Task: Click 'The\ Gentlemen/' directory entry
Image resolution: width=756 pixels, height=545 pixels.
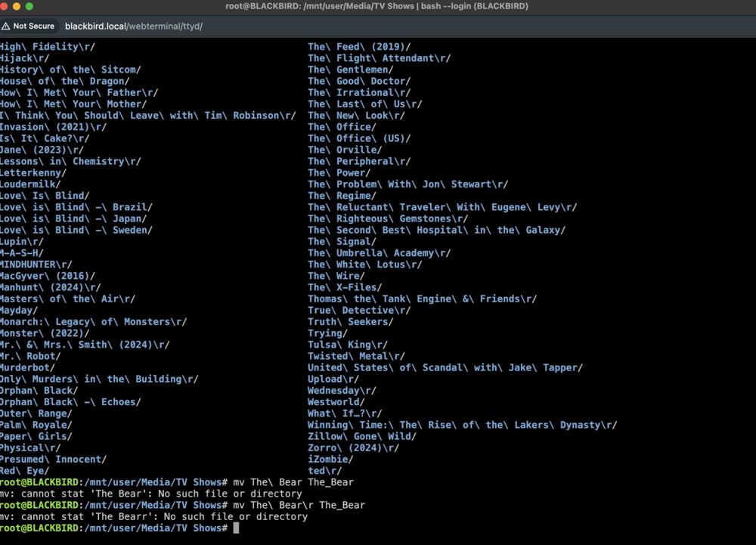Action: (x=351, y=70)
